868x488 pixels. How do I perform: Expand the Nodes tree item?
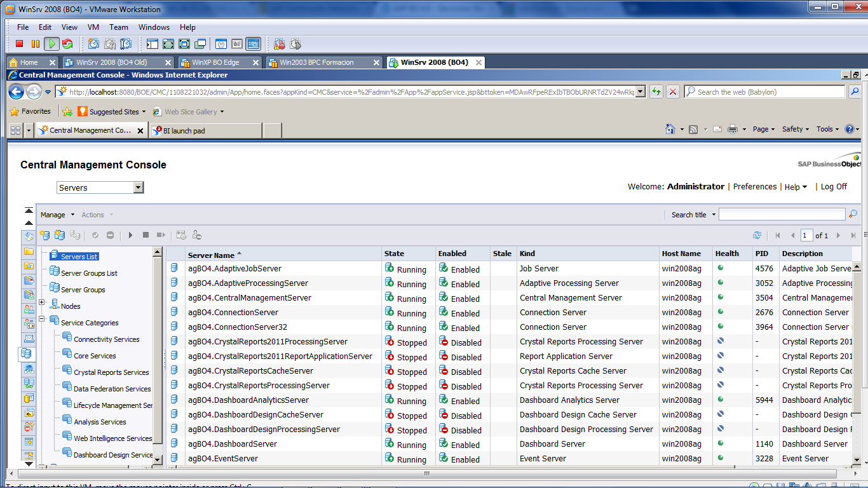[x=42, y=302]
